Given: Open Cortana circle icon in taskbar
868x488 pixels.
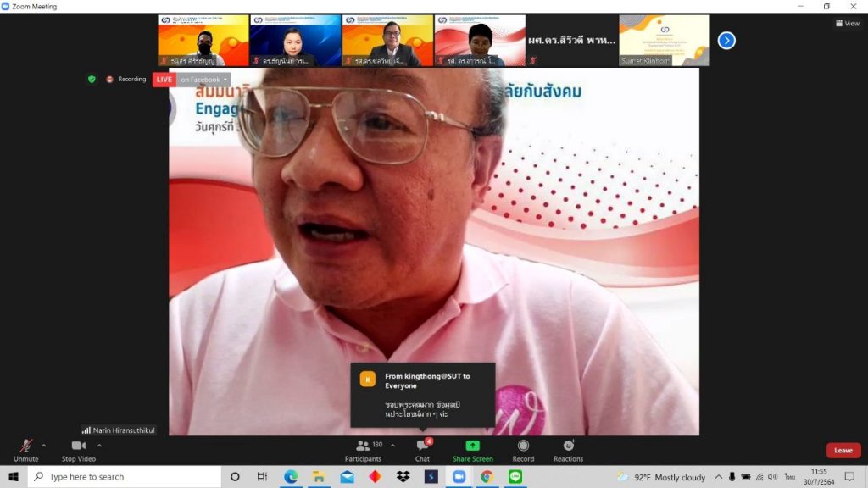Looking at the screenshot, I should click(235, 476).
